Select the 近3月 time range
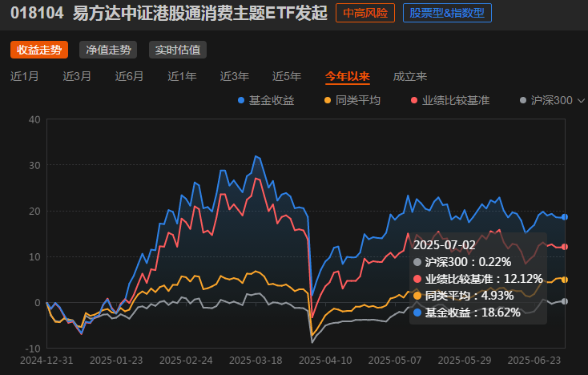 (77, 76)
